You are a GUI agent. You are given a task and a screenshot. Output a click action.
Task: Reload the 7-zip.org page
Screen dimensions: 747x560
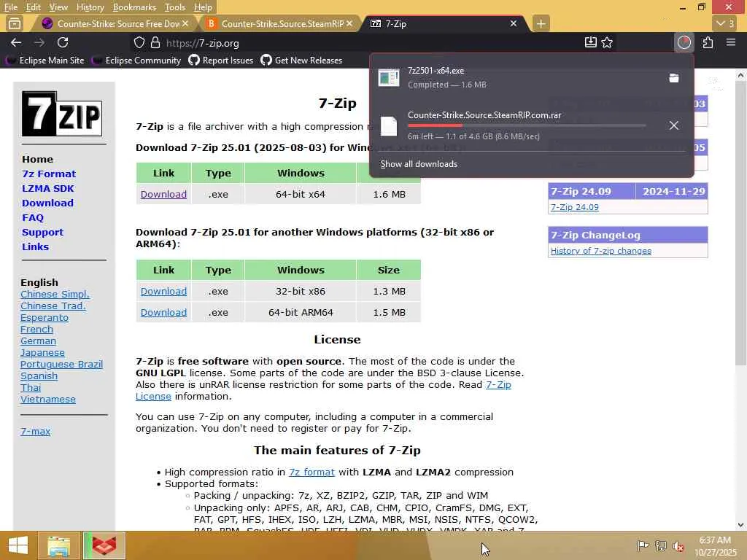pyautogui.click(x=63, y=42)
